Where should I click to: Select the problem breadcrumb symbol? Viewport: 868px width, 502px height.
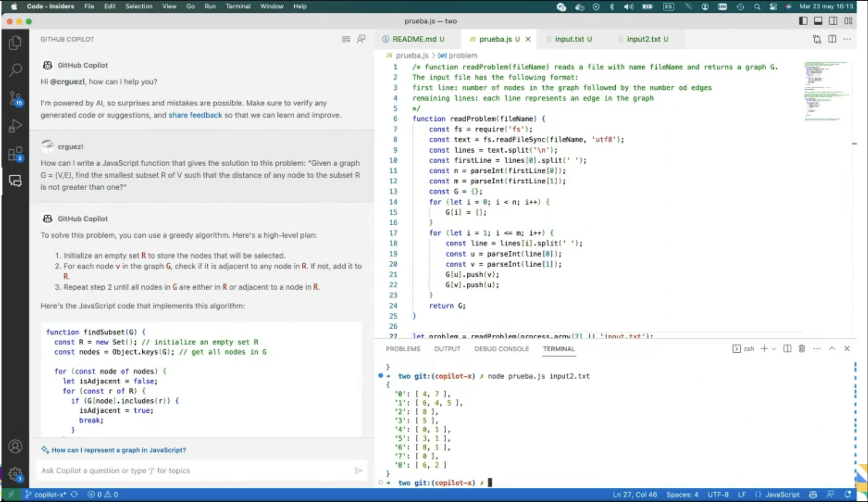tap(458, 56)
